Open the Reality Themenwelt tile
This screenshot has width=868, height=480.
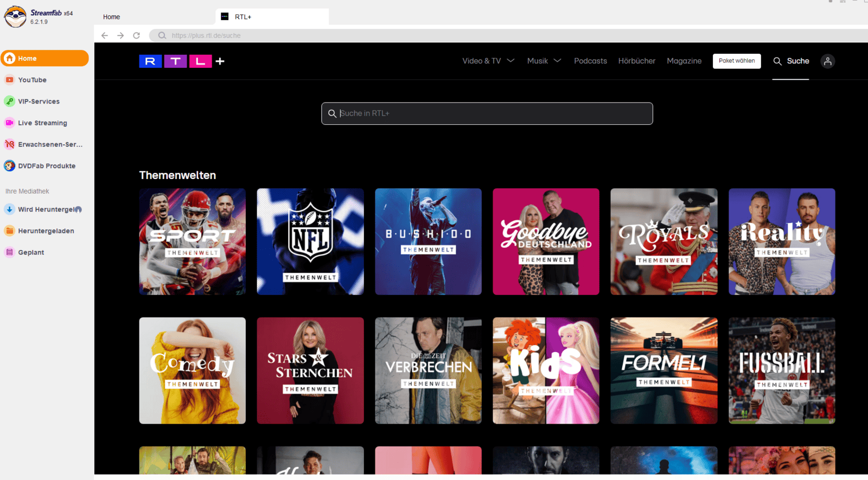782,241
